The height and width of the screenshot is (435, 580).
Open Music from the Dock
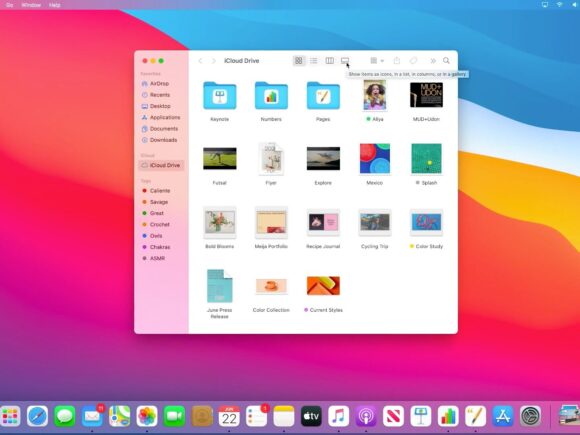(338, 416)
